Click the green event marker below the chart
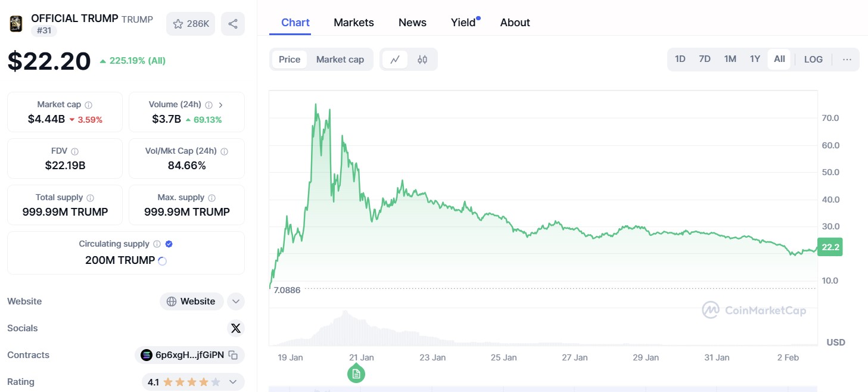The height and width of the screenshot is (392, 868). click(x=356, y=373)
